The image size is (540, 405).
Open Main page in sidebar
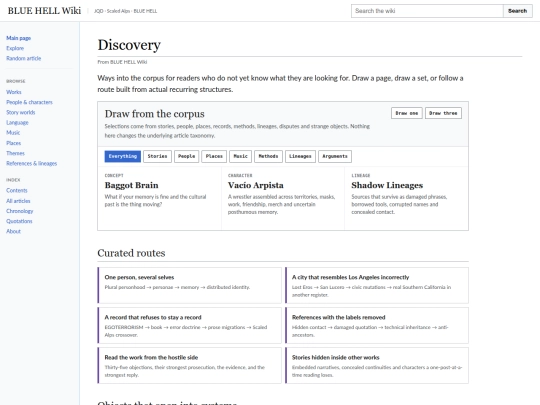click(x=19, y=38)
